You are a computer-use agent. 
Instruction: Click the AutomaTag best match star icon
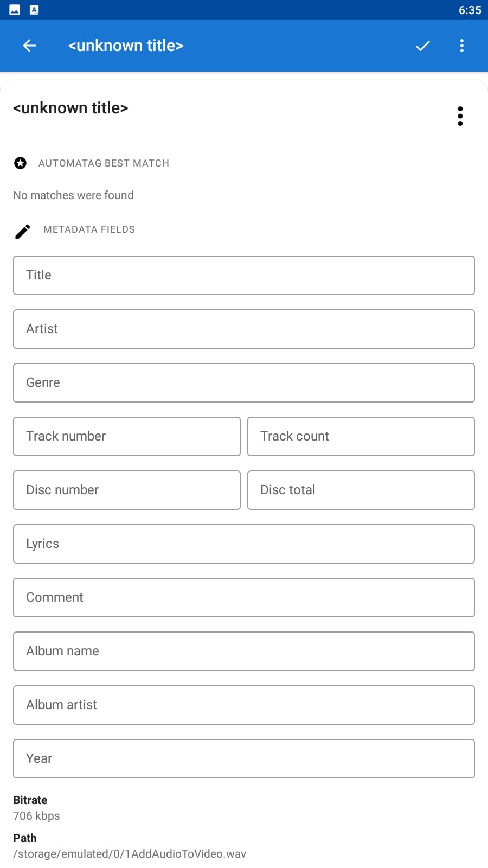click(20, 163)
